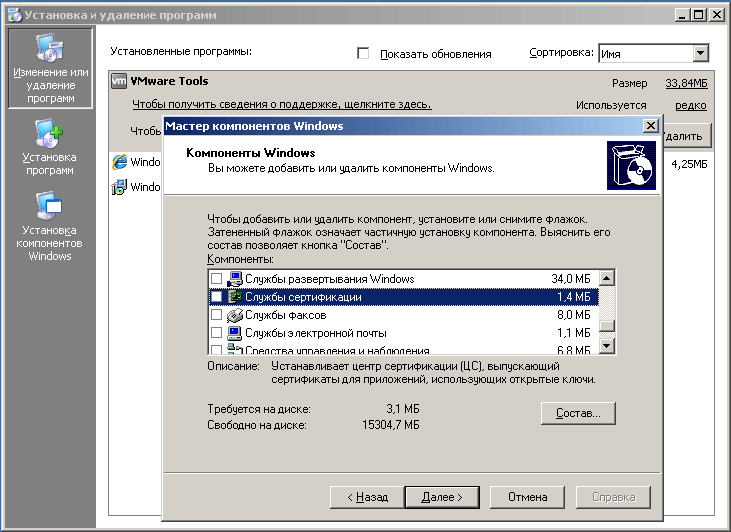Click the 15304,7 МБ free space value

(x=391, y=425)
